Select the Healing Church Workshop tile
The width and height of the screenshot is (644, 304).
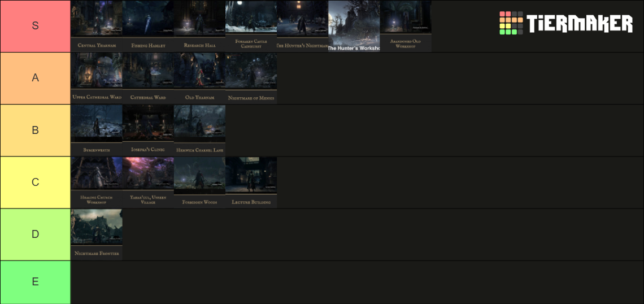(x=97, y=183)
